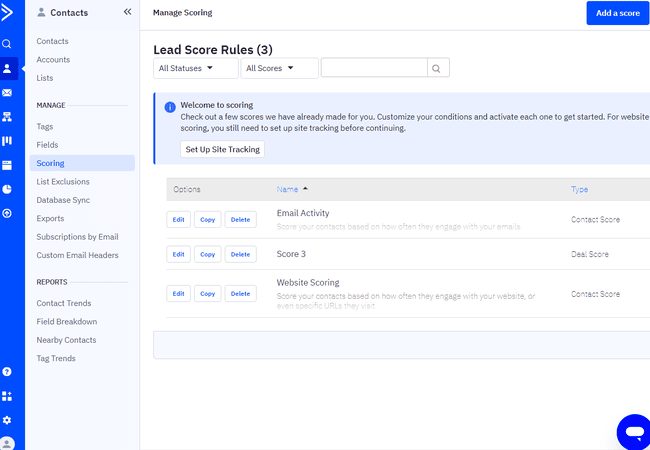
Task: Edit the Email Activity score
Action: click(179, 219)
